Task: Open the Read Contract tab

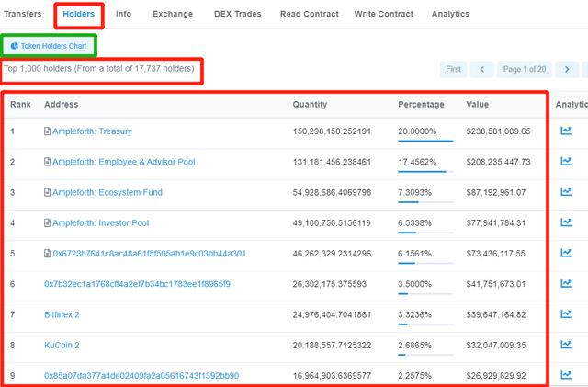Action: click(x=309, y=14)
